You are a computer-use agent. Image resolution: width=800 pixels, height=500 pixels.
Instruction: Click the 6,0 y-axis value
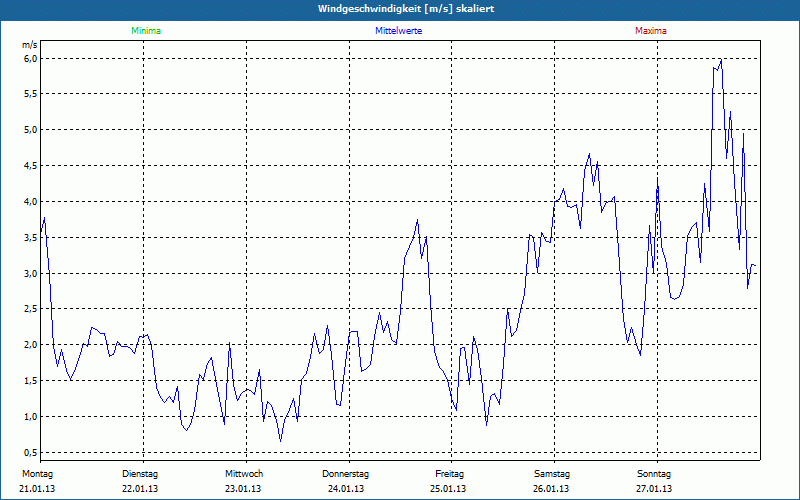click(31, 58)
